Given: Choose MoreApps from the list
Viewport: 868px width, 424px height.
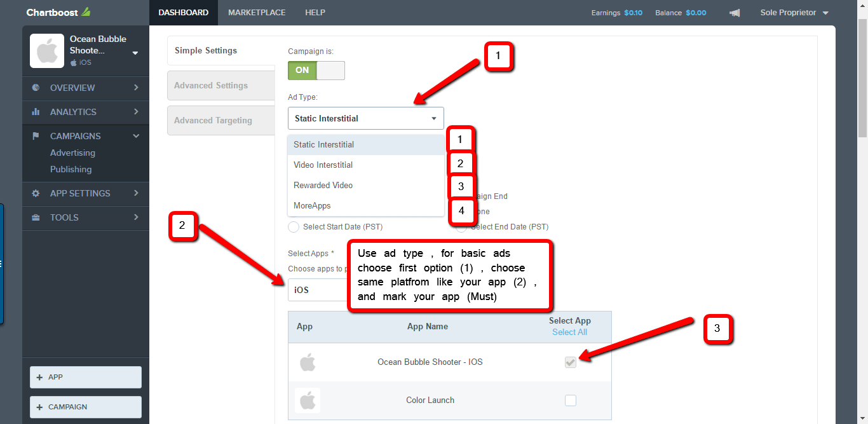Looking at the screenshot, I should pos(366,205).
